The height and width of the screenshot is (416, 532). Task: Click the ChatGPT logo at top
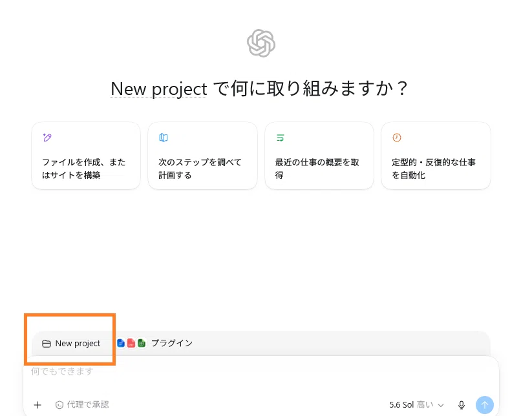tap(261, 43)
